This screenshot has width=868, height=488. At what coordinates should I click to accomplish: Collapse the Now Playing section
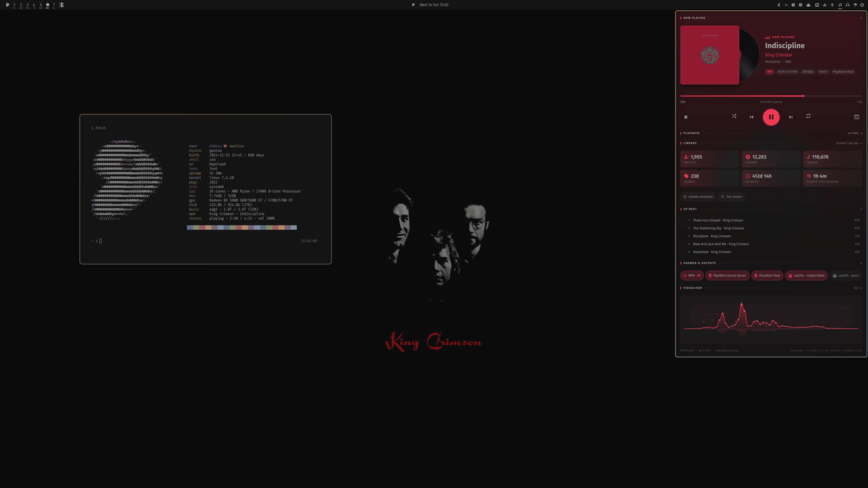pyautogui.click(x=861, y=18)
